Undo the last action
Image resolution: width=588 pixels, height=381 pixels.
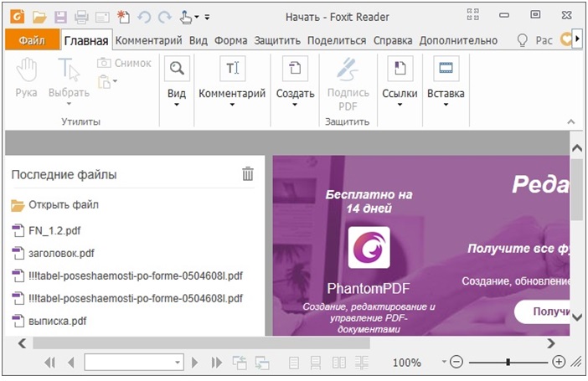tap(144, 17)
